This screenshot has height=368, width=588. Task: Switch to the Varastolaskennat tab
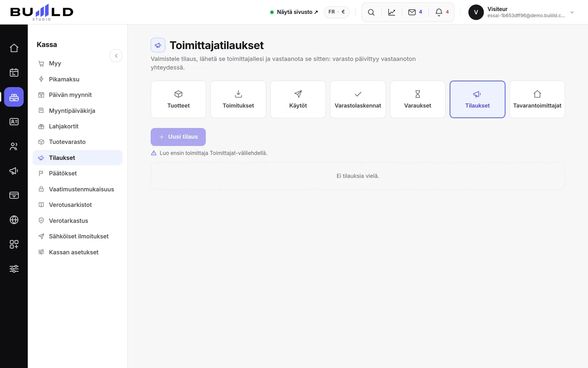358,99
